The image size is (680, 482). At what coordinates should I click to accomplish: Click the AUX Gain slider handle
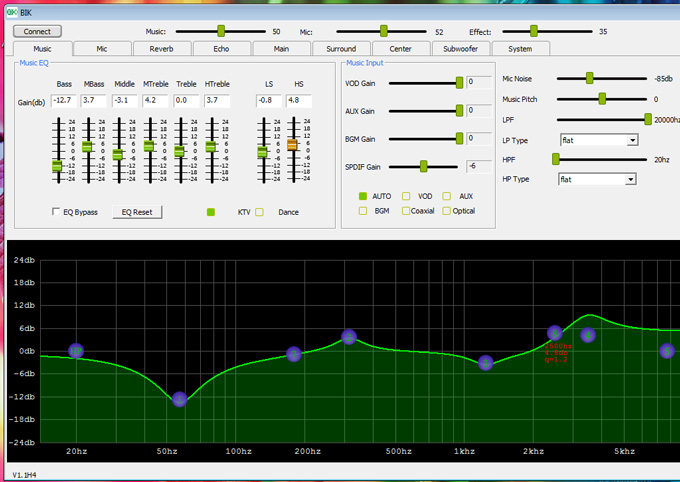pos(459,111)
